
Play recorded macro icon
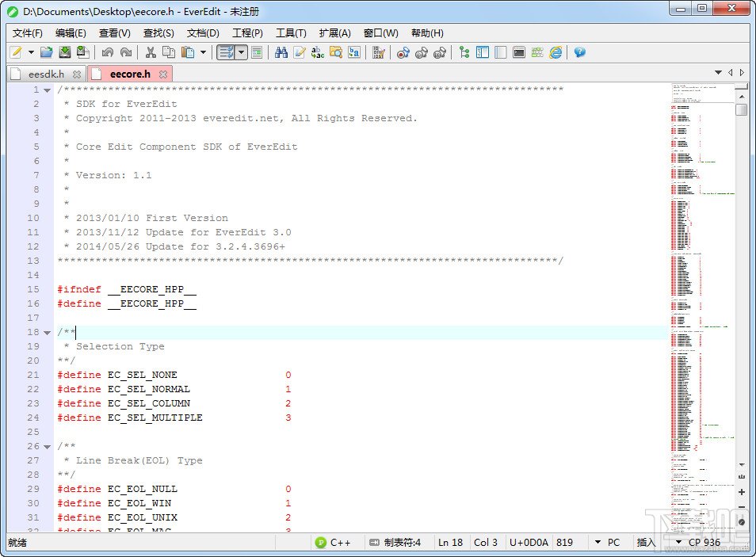[422, 52]
